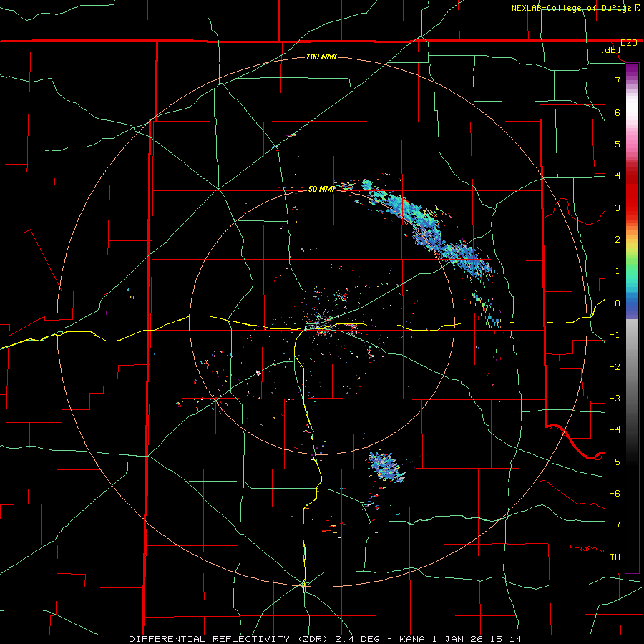Image resolution: width=644 pixels, height=644 pixels.
Task: Click the southeast radar echo cluster
Action: (x=386, y=467)
